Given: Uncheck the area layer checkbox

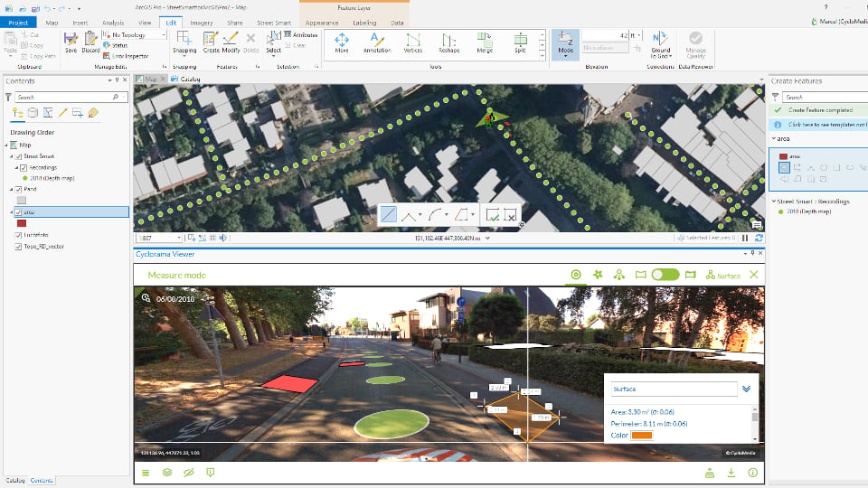Looking at the screenshot, I should click(18, 211).
